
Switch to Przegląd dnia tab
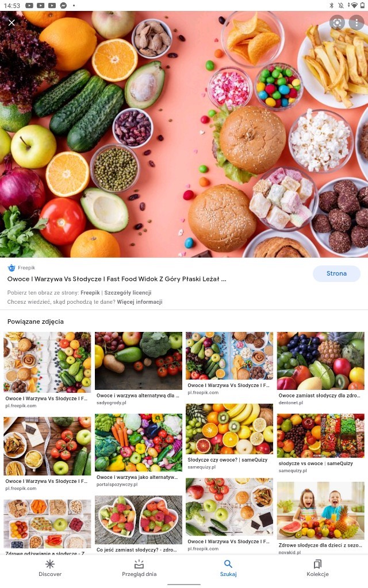click(139, 568)
